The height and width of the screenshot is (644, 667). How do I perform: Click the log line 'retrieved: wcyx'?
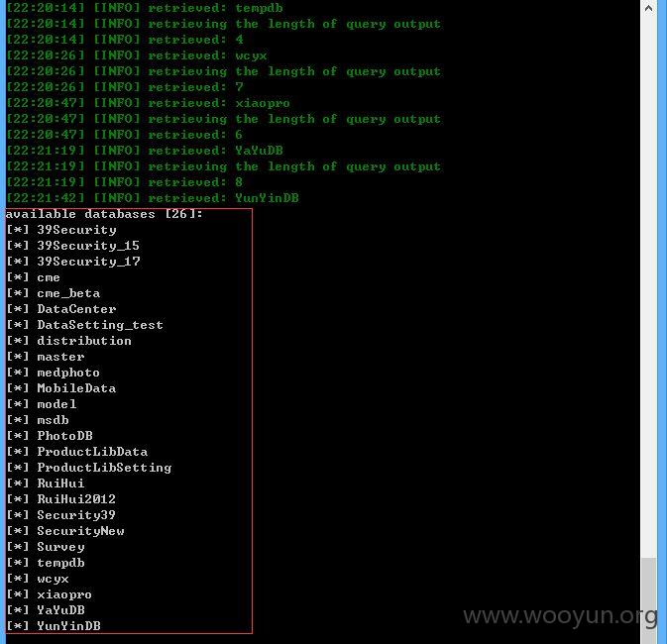coord(137,55)
